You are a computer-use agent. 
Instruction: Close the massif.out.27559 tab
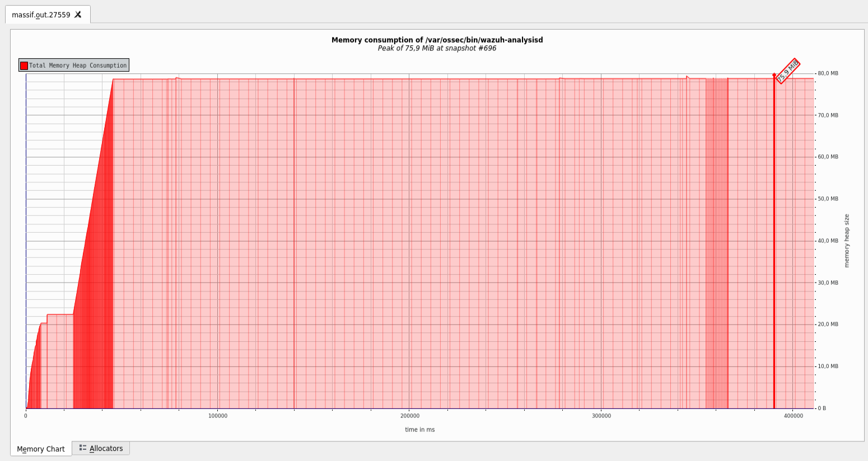tap(76, 14)
